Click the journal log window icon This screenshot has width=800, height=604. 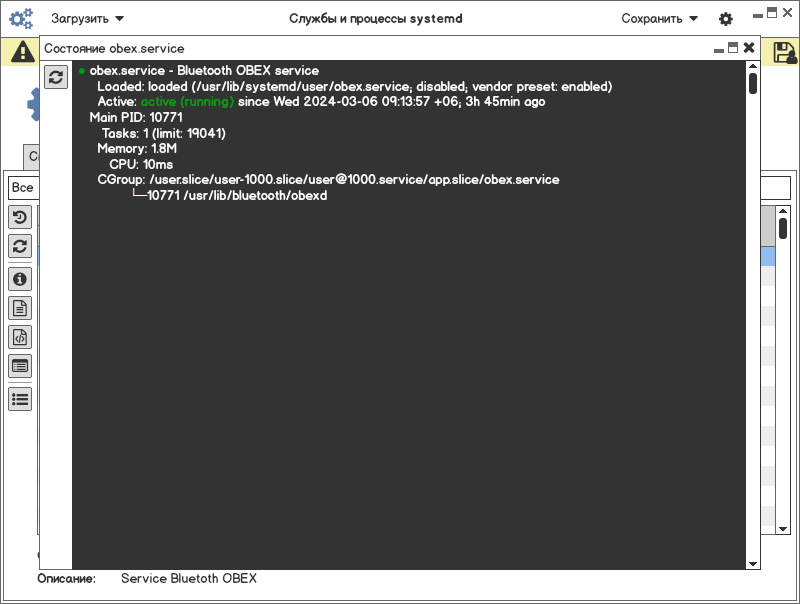20,366
